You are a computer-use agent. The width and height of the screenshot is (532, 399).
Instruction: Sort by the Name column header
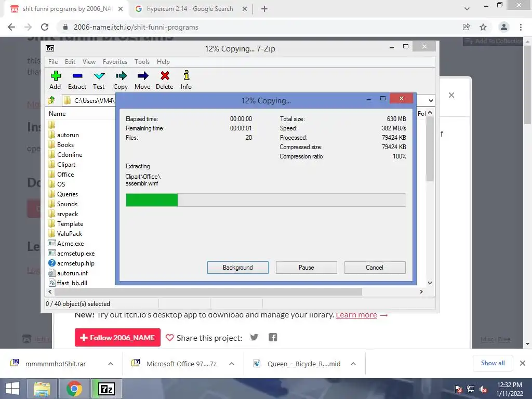[57, 114]
